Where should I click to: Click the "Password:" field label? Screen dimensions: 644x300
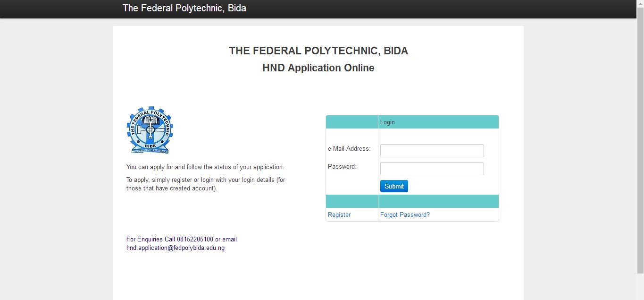click(x=342, y=167)
